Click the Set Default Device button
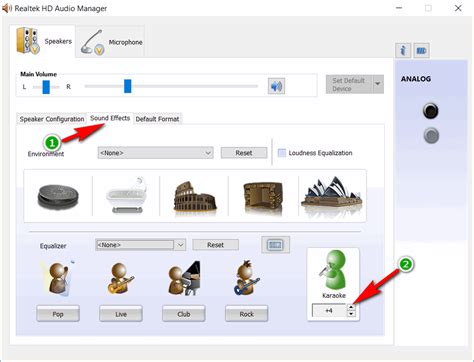This screenshot has height=362, width=474. tap(349, 84)
